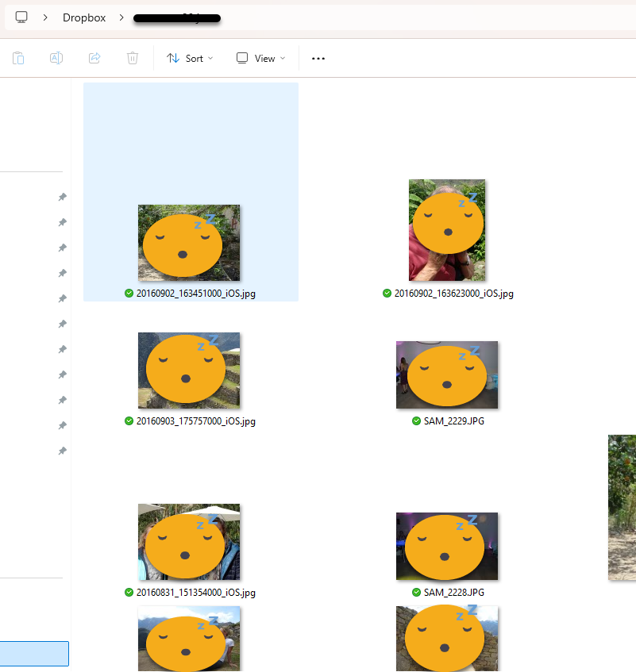Open the See more ellipsis menu
This screenshot has width=636, height=672.
[x=318, y=57]
